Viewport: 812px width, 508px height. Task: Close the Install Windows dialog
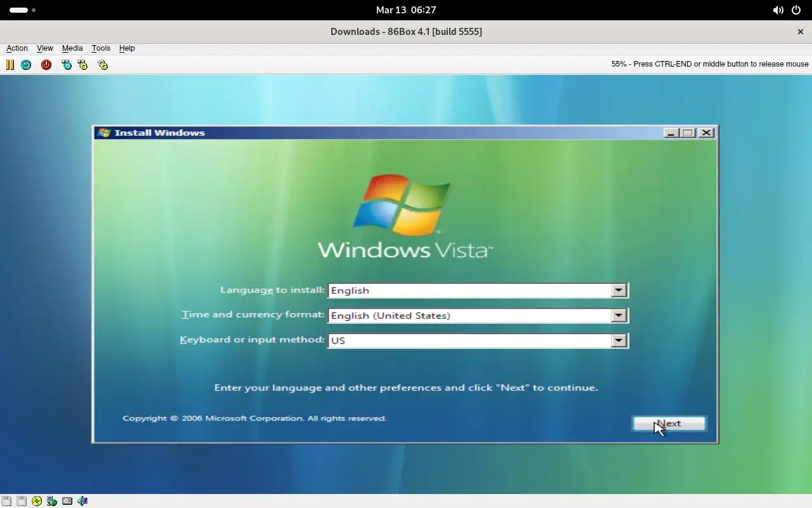[x=706, y=133]
